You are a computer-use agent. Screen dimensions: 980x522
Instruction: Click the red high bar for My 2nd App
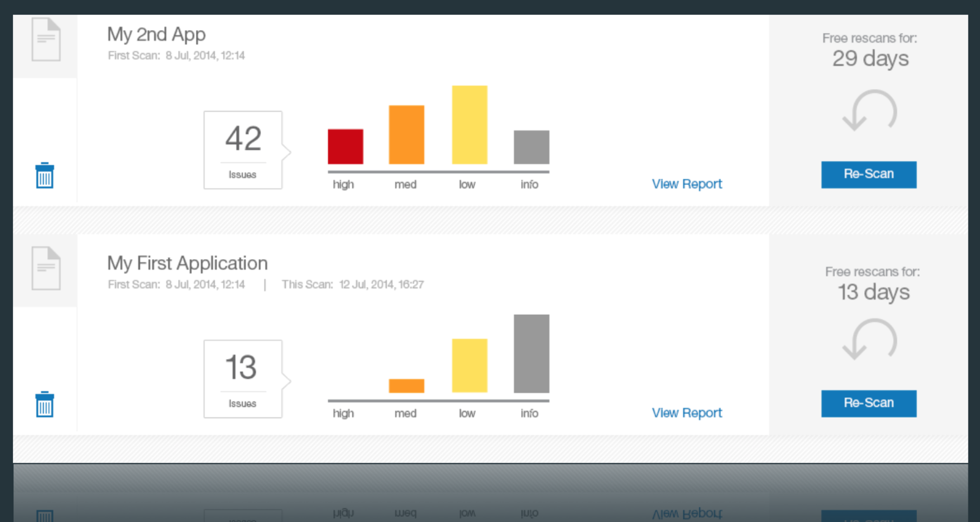[345, 146]
